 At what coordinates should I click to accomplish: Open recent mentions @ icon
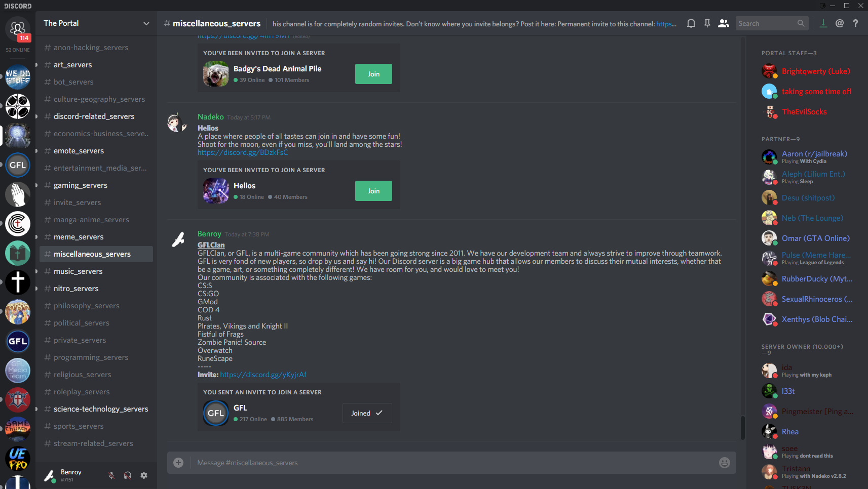pos(840,23)
